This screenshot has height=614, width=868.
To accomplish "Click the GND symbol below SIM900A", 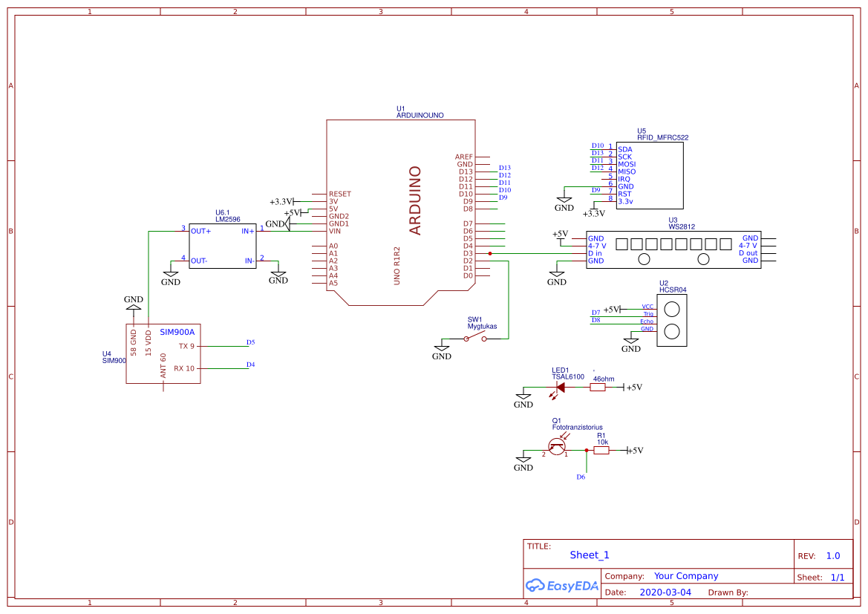I will click(x=133, y=305).
